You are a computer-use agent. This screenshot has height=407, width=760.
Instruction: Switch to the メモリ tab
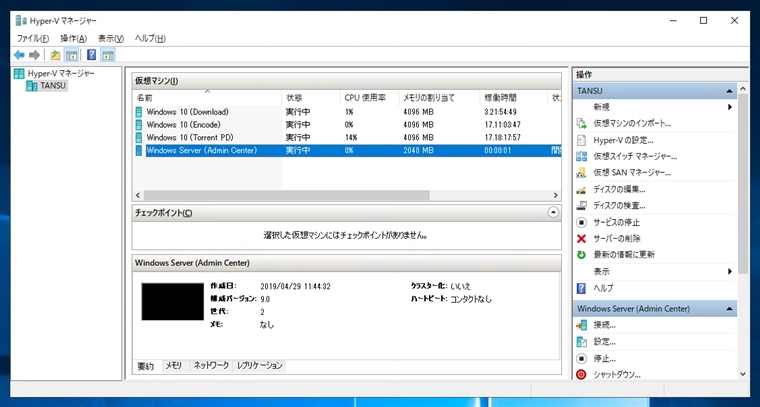[x=174, y=366]
